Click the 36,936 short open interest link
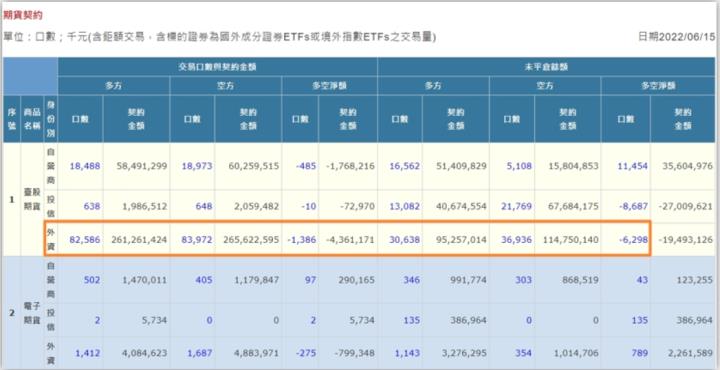Screen dimensions: 720x370 [x=517, y=240]
